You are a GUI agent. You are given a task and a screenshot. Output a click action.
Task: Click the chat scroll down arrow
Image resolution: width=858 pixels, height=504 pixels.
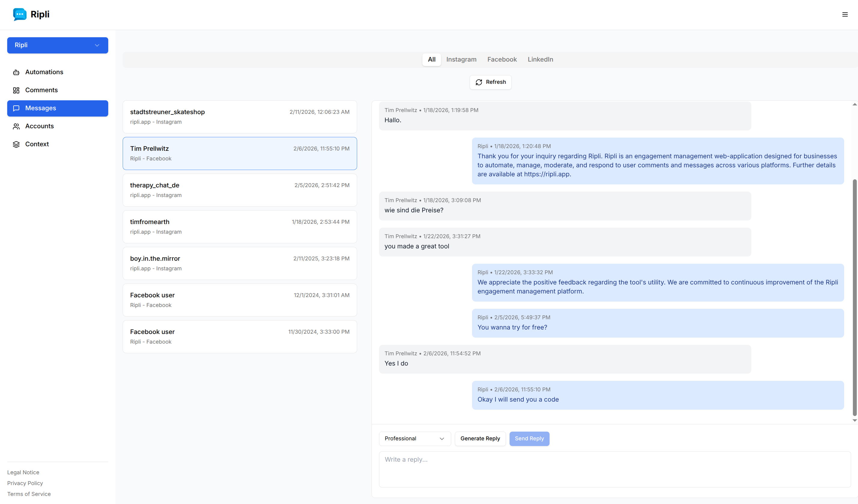click(x=854, y=420)
